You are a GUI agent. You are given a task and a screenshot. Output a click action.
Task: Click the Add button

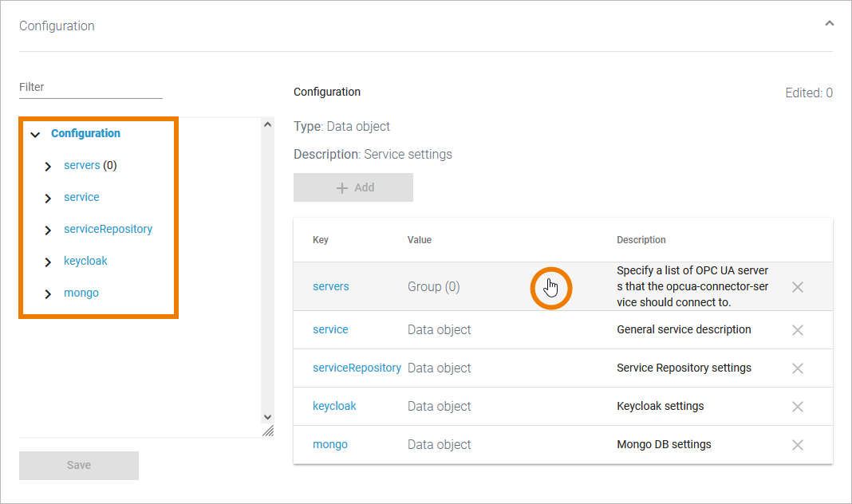353,187
